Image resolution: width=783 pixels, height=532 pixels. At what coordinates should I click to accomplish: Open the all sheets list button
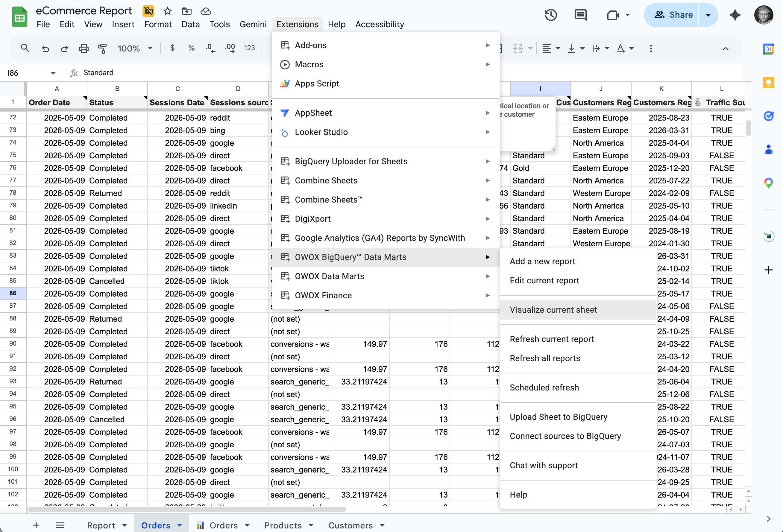pyautogui.click(x=60, y=525)
